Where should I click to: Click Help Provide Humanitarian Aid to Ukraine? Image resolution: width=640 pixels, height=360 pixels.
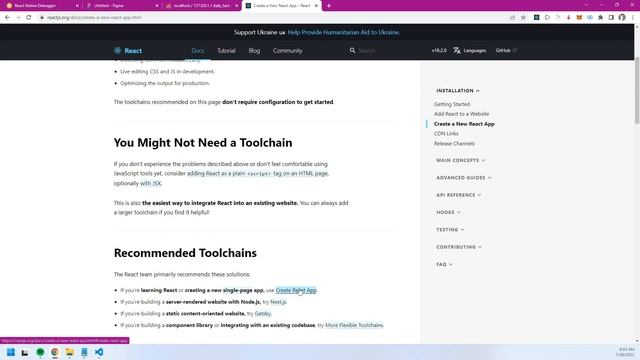343,32
